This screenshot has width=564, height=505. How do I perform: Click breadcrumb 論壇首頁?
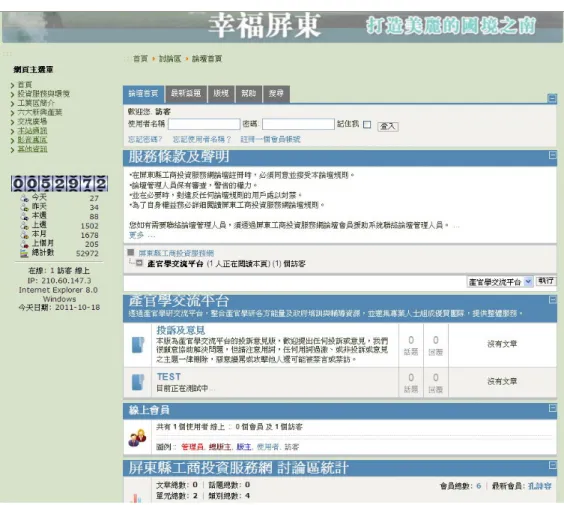pos(207,59)
